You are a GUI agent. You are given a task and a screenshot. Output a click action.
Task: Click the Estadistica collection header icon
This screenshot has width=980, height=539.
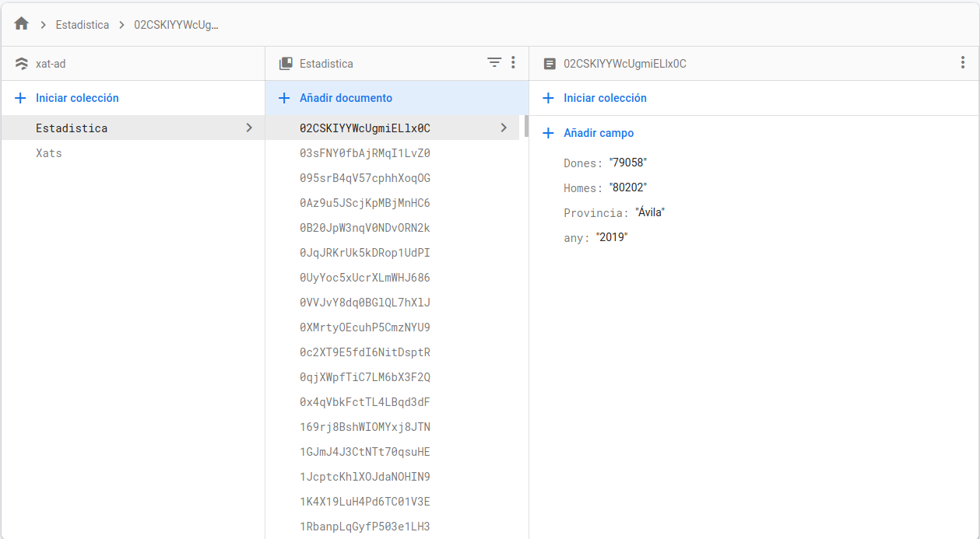pos(286,64)
